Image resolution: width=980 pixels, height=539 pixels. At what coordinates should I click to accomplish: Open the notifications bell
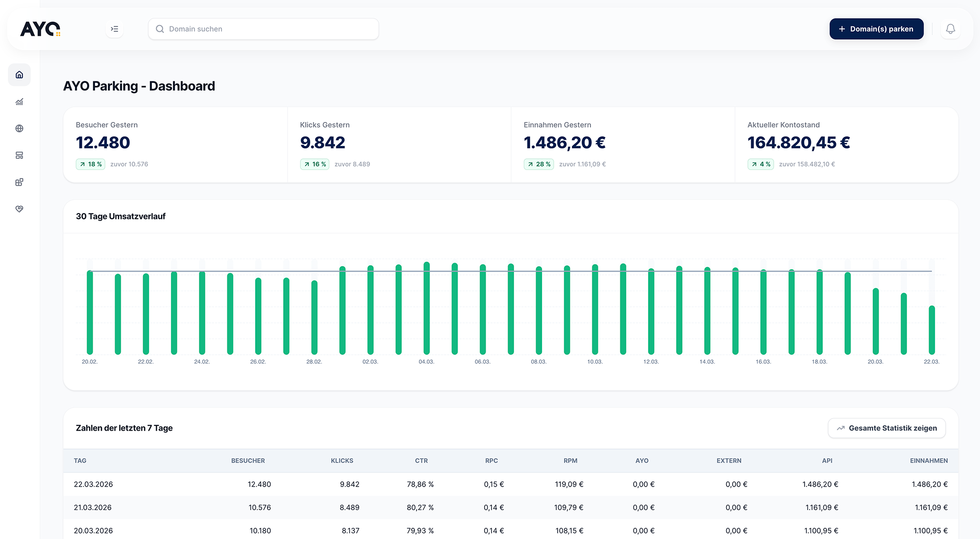951,29
